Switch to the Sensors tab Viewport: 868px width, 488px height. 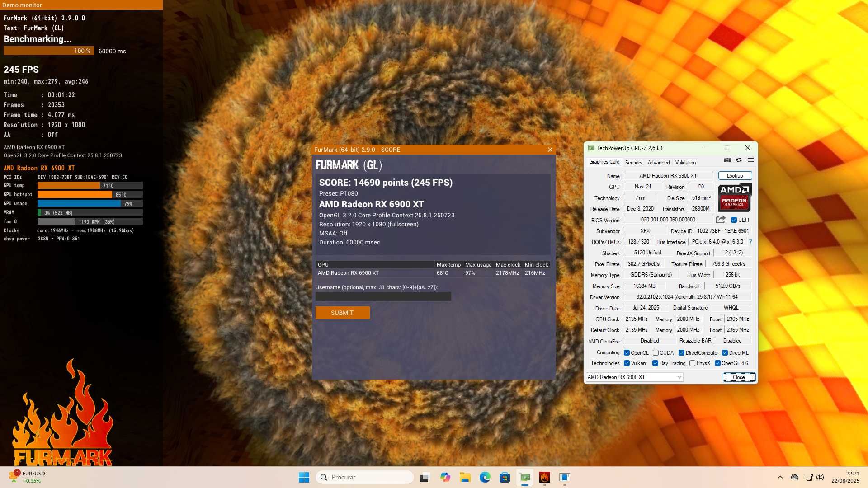click(x=633, y=163)
